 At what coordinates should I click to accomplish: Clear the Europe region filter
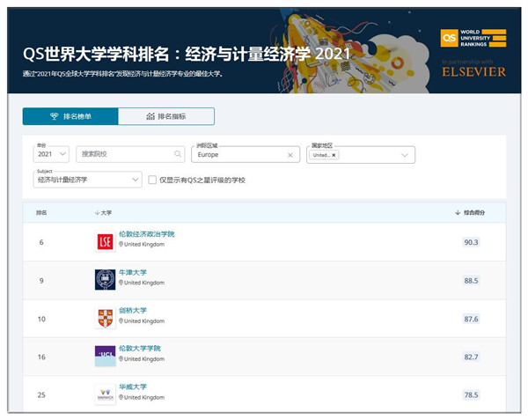coord(290,155)
